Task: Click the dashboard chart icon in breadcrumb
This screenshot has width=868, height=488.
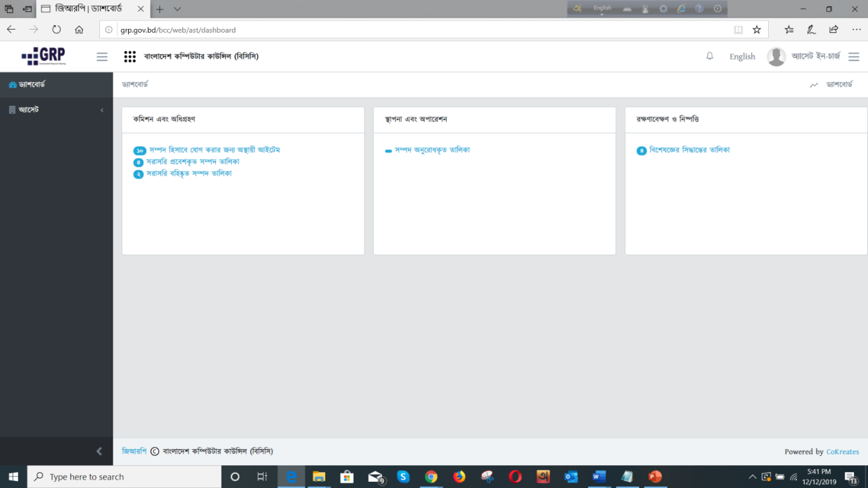Action: click(814, 85)
